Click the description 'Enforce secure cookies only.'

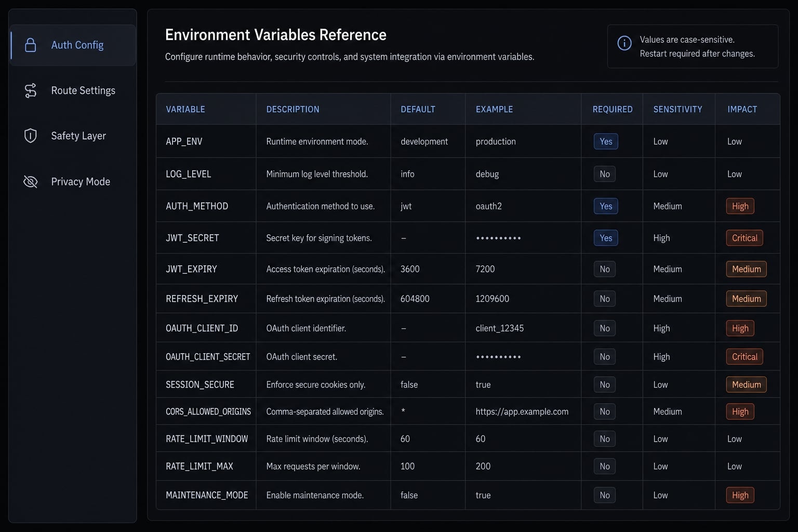click(x=316, y=384)
